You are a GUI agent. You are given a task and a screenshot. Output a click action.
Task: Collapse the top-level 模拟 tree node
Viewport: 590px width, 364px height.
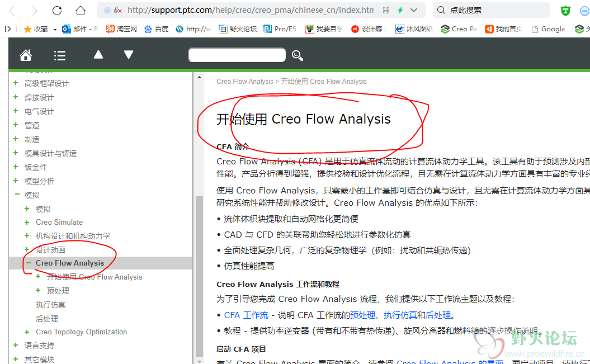[17, 195]
